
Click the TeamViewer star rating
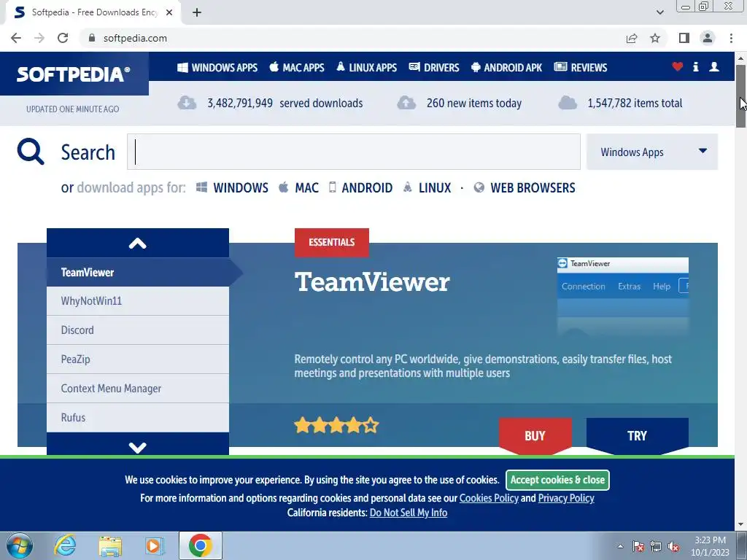click(x=336, y=425)
